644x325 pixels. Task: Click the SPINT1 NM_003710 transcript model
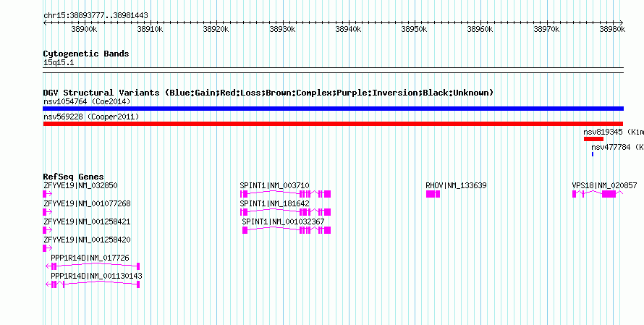pos(285,194)
